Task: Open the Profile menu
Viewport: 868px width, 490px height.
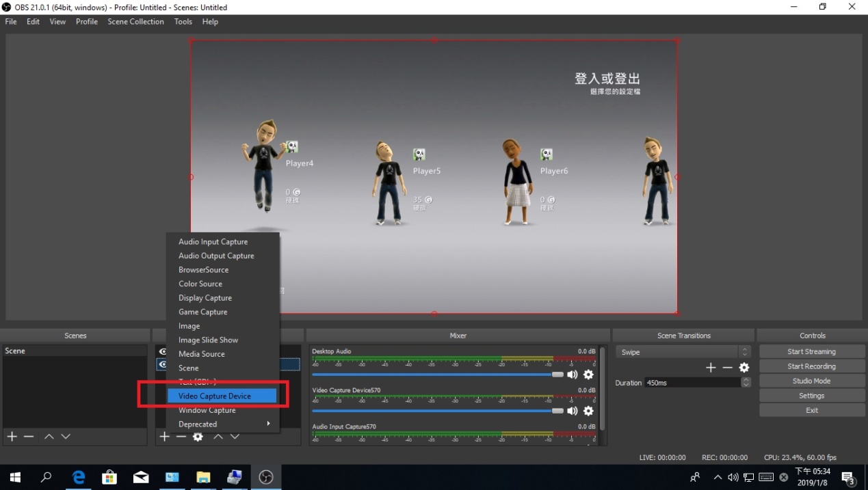Action: pos(87,22)
